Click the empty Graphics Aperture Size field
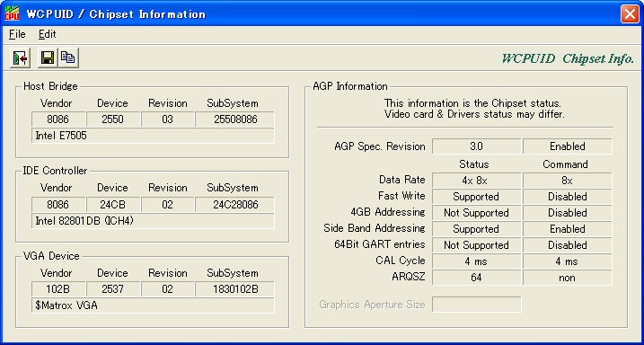This screenshot has height=345, width=644. [x=476, y=305]
